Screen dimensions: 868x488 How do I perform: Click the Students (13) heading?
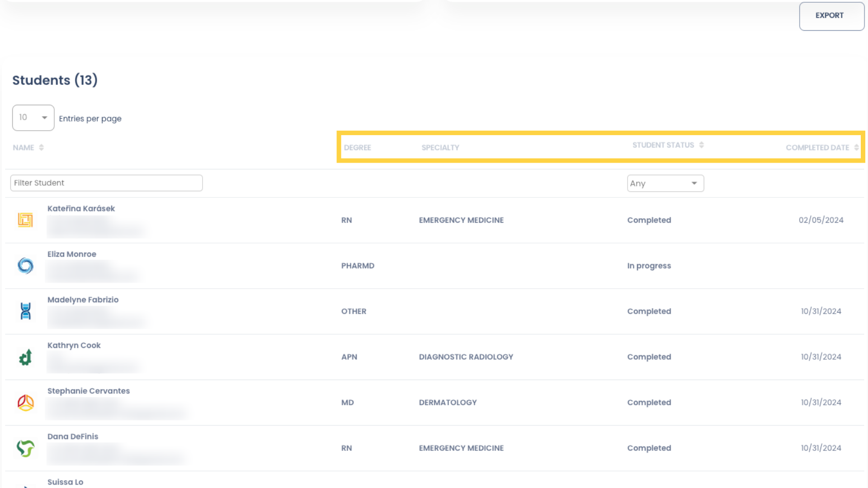pyautogui.click(x=55, y=80)
